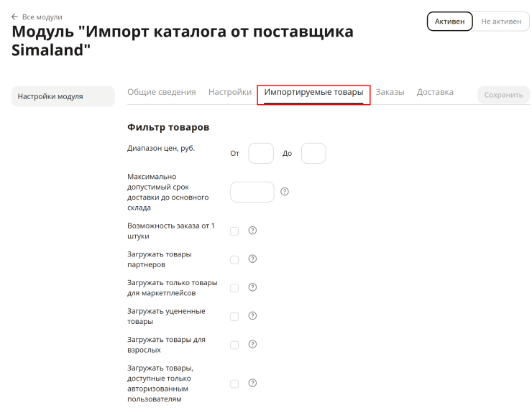Return via Все модули link
Viewport: 532px width, 413px height.
[x=42, y=17]
